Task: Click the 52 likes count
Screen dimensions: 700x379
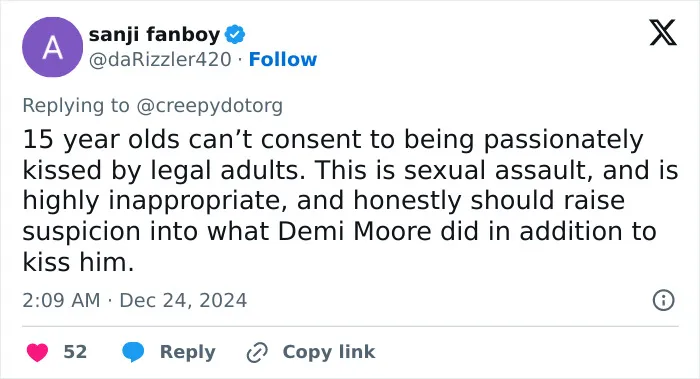Action: 75,352
